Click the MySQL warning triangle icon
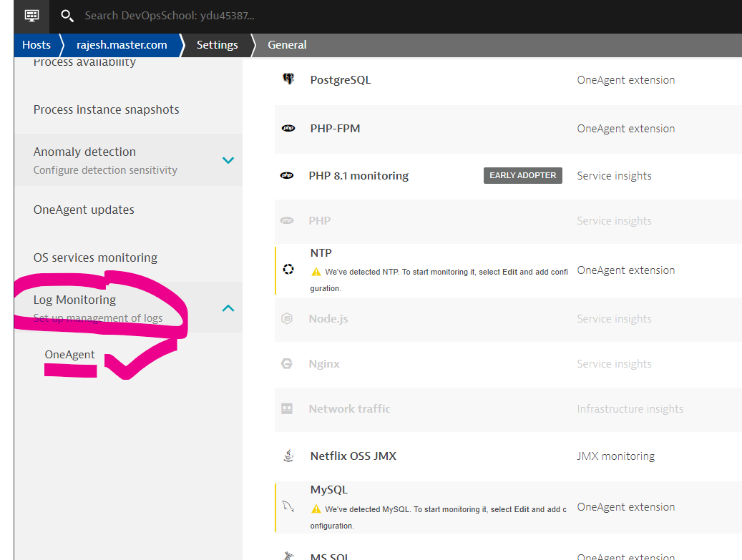This screenshot has width=742, height=560. (316, 509)
